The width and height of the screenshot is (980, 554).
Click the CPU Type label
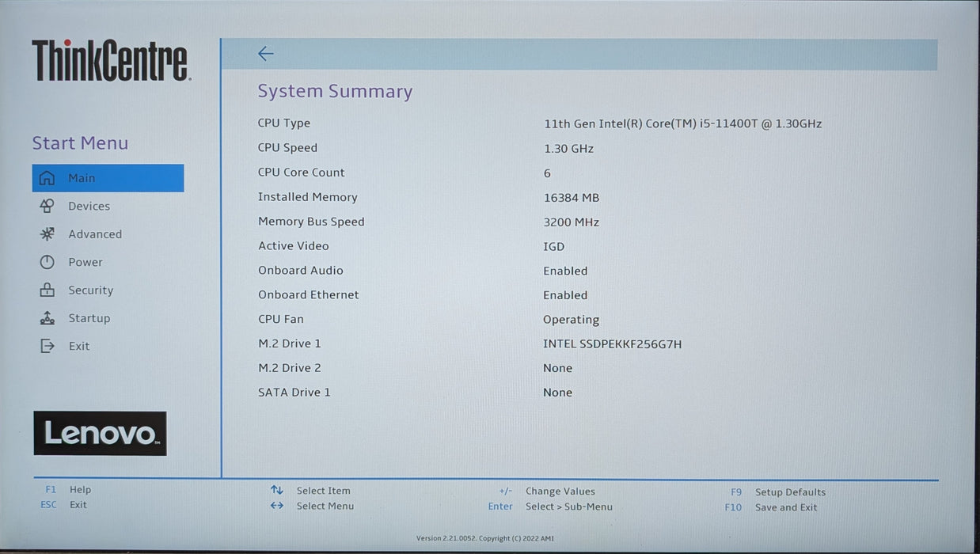pyautogui.click(x=284, y=123)
